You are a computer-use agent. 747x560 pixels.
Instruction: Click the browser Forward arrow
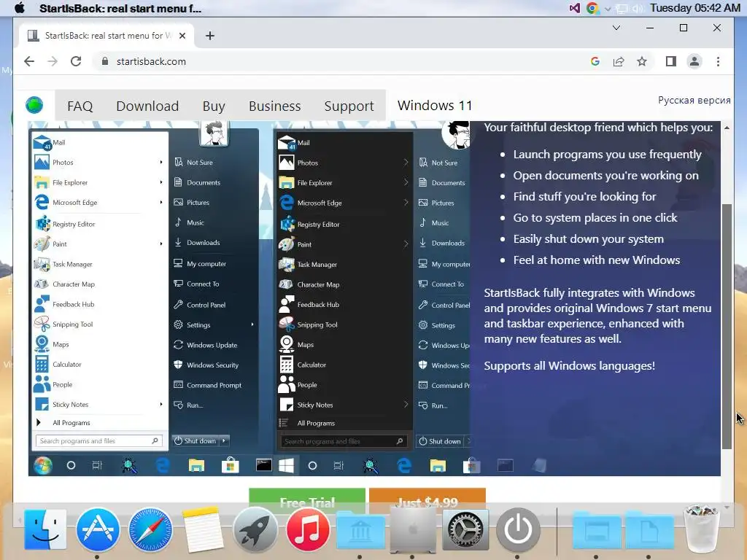point(53,61)
